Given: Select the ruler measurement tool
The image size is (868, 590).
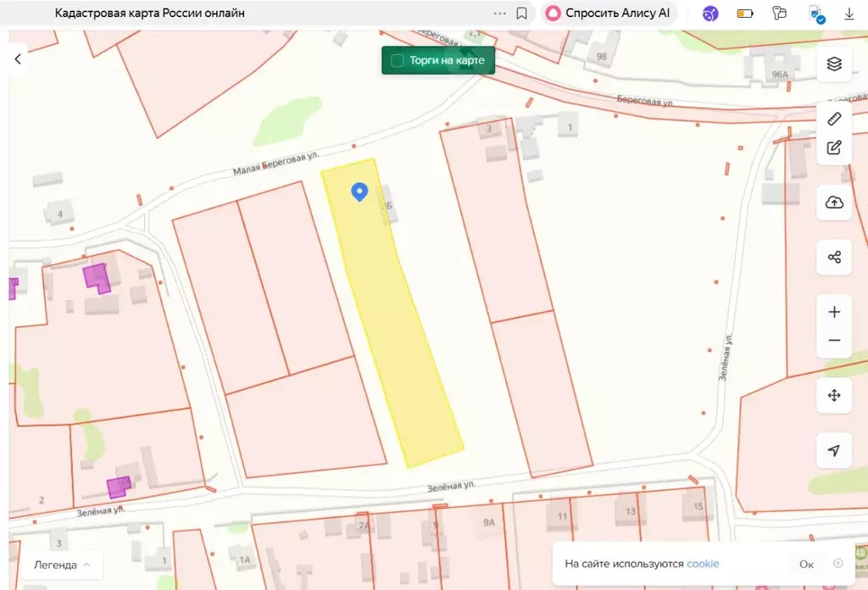Looking at the screenshot, I should click(834, 119).
